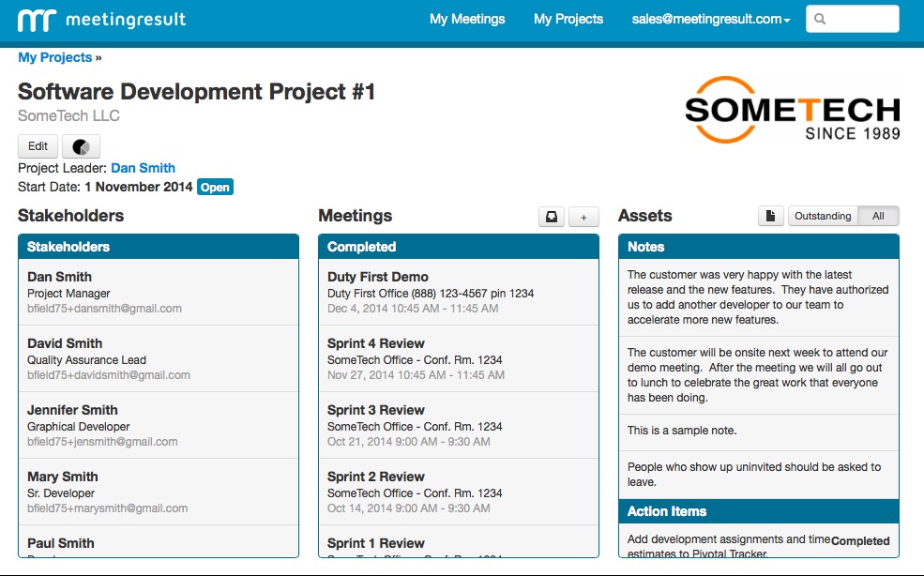This screenshot has height=576, width=924.
Task: Click the Sr. Developer role text
Action: pos(61,493)
